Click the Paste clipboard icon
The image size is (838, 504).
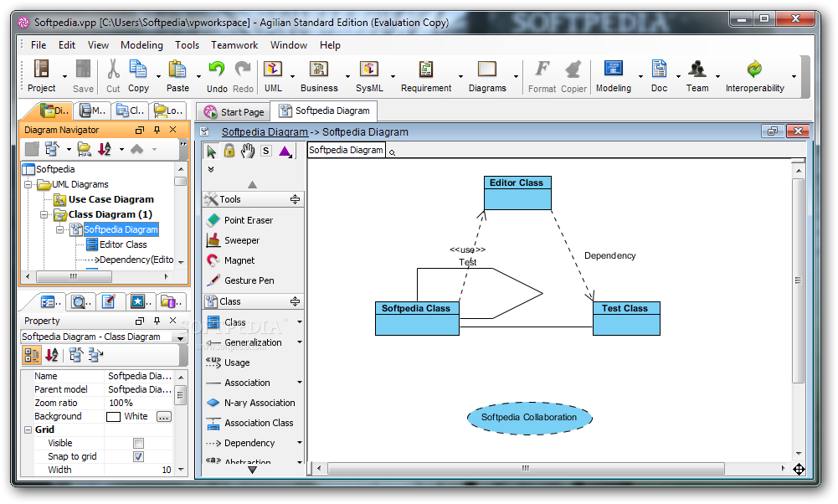tap(177, 69)
